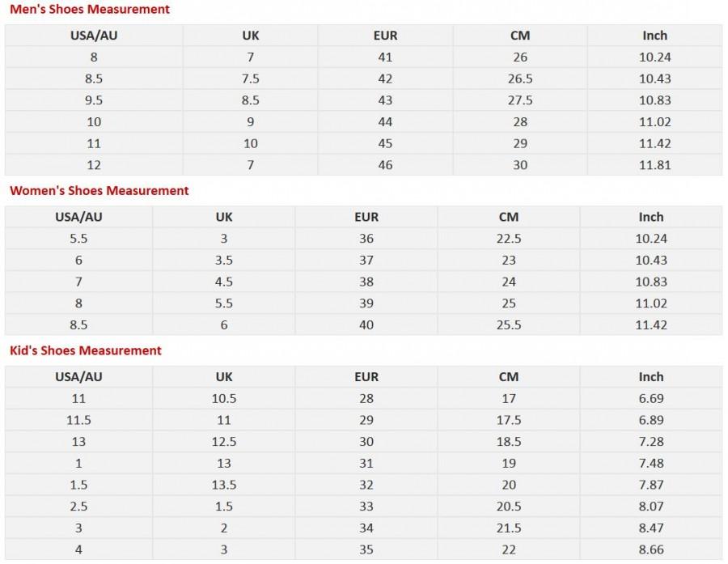This screenshot has width=728, height=564.
Task: Click kid's Inch value 8.66 cell
Action: click(x=651, y=549)
